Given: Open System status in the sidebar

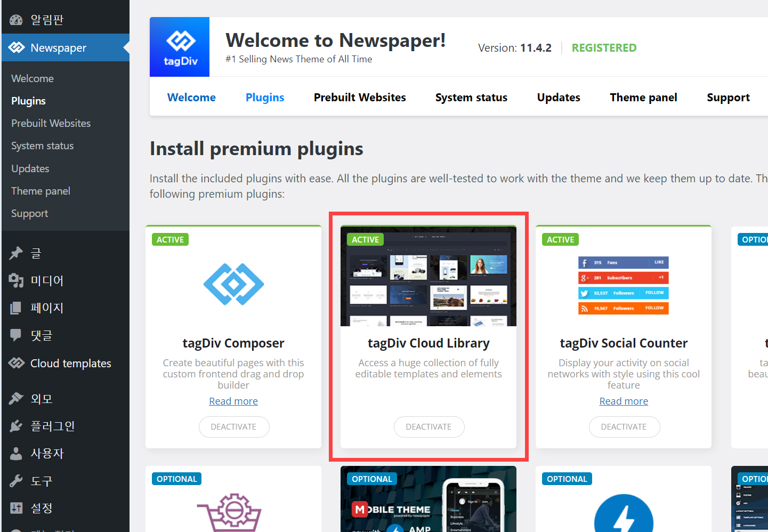Looking at the screenshot, I should tap(43, 146).
